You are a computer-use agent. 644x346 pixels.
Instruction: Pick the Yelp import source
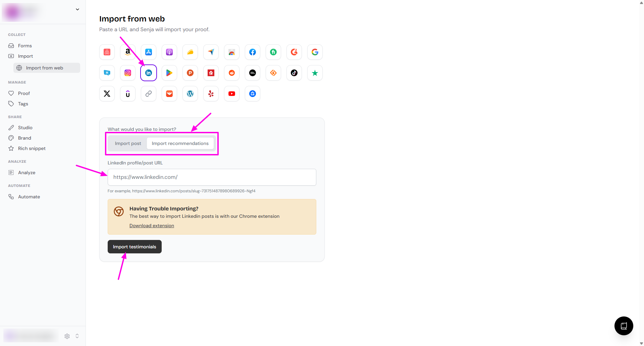click(211, 94)
